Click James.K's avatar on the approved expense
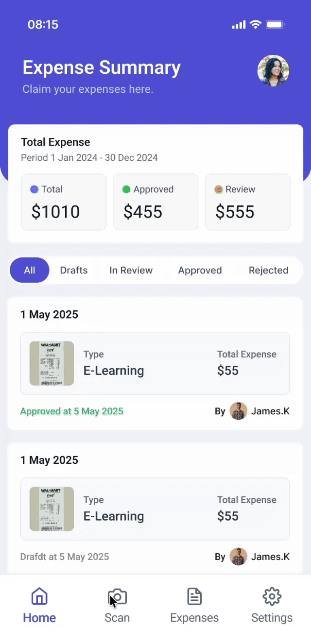 pos(238,411)
